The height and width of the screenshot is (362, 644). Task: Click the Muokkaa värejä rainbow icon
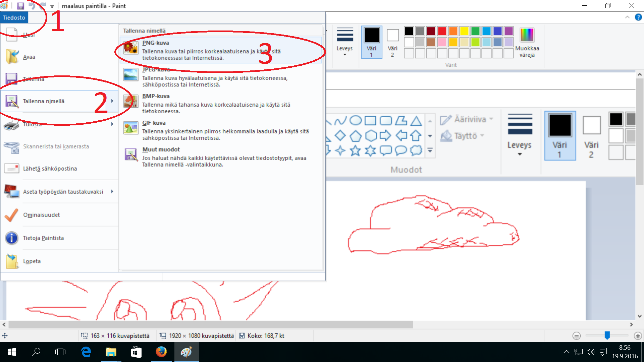(527, 35)
